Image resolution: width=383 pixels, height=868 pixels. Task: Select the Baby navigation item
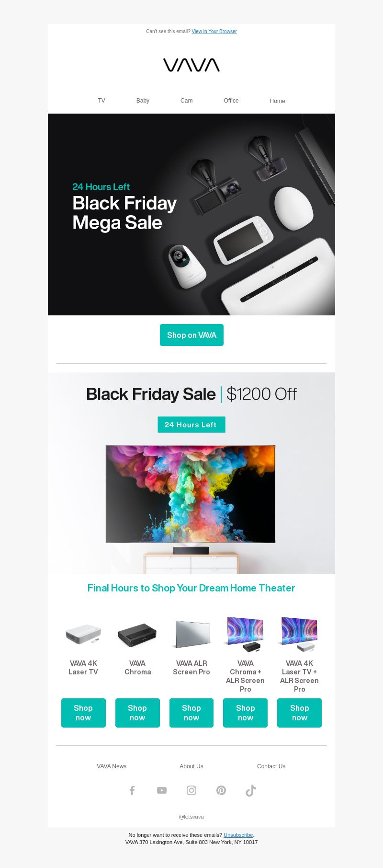(143, 101)
